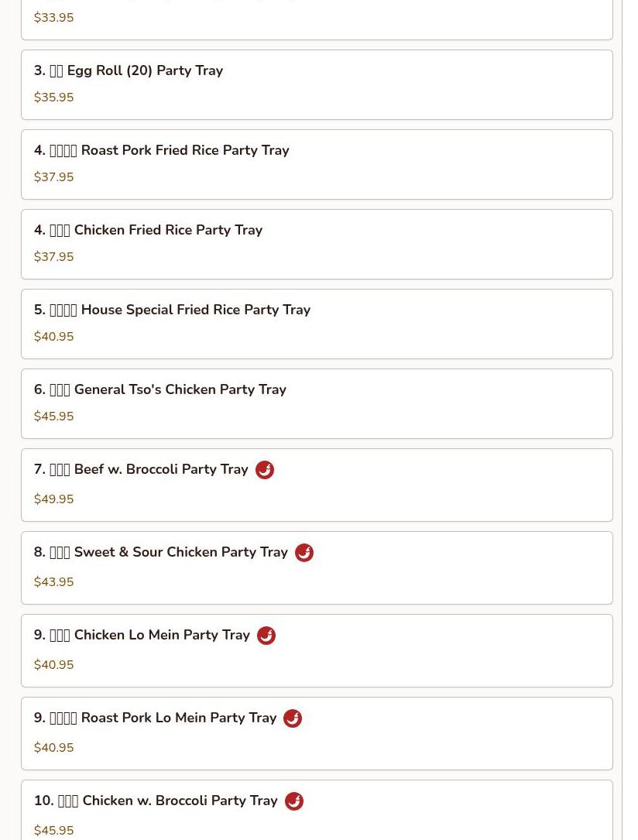Click the $43.95 Sweet & Sour price

(53, 582)
